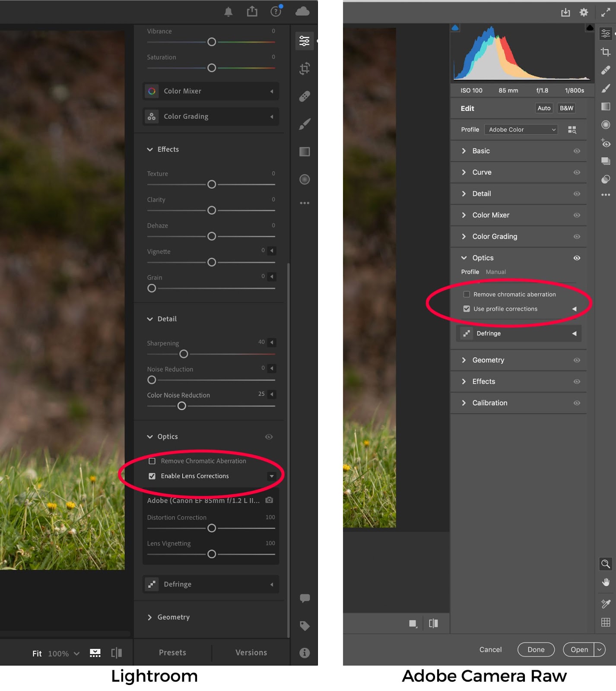Image resolution: width=616 pixels, height=691 pixels.
Task: Toggle Camera Raw Basic panel eye
Action: 577,151
